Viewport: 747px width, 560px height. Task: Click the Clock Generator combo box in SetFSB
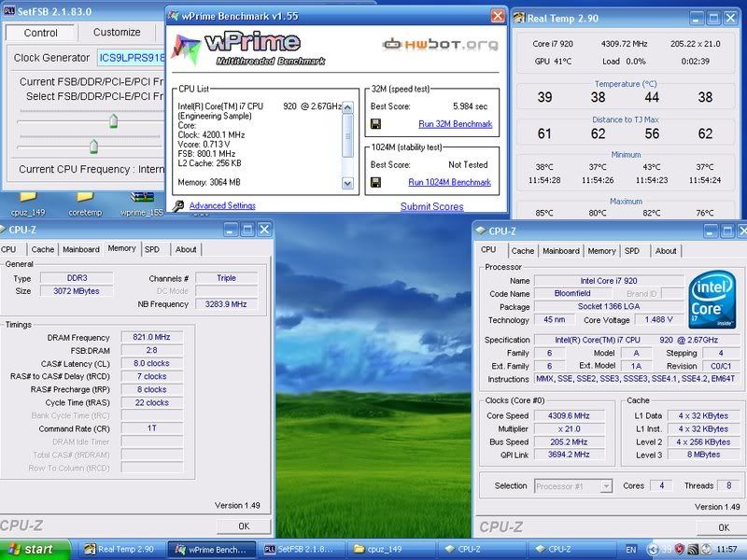point(132,58)
